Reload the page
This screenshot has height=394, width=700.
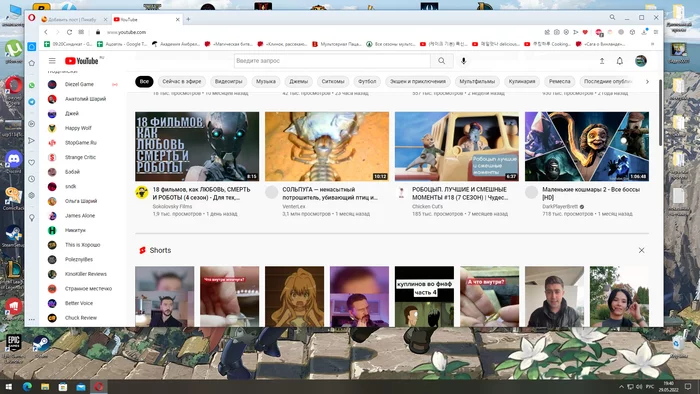(x=69, y=32)
